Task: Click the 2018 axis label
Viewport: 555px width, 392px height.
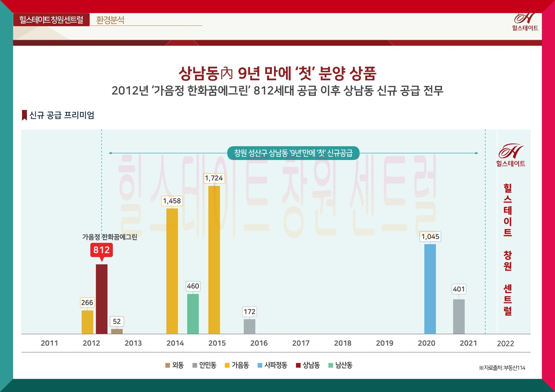Action: click(x=343, y=343)
